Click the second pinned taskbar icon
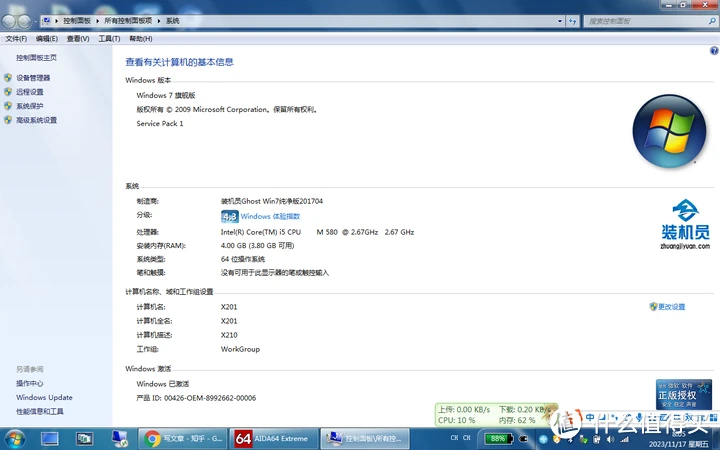This screenshot has width=720, height=450. click(x=84, y=439)
